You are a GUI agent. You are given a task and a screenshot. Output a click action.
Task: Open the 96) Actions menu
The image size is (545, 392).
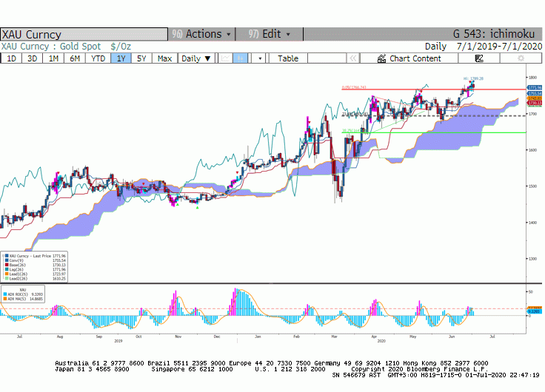point(201,34)
